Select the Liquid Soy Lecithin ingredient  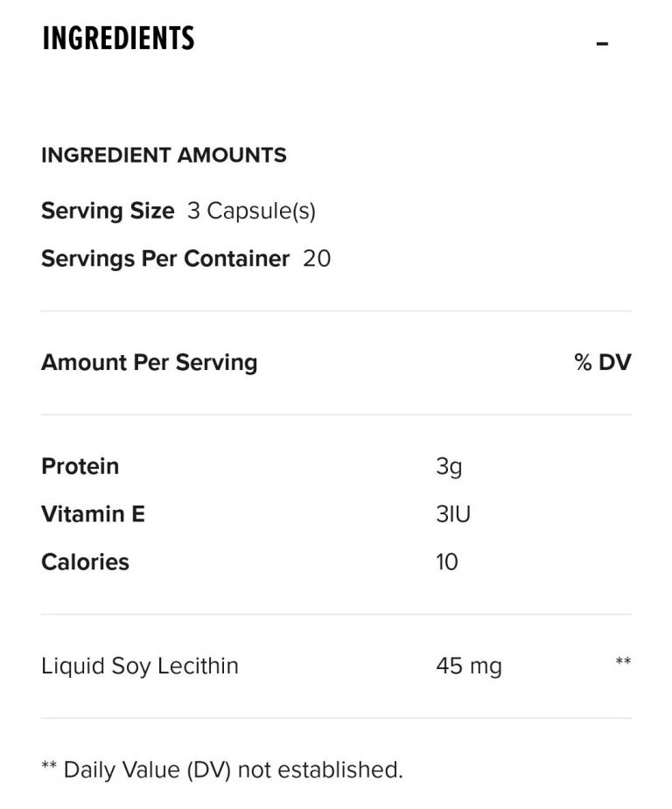click(139, 666)
